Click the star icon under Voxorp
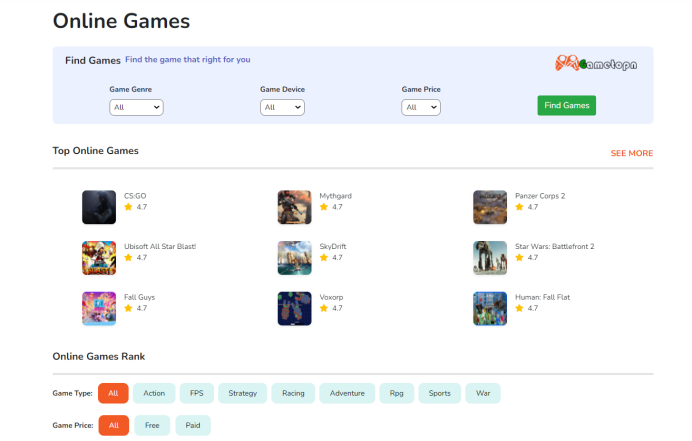Image resolution: width=692 pixels, height=441 pixels. (x=324, y=309)
